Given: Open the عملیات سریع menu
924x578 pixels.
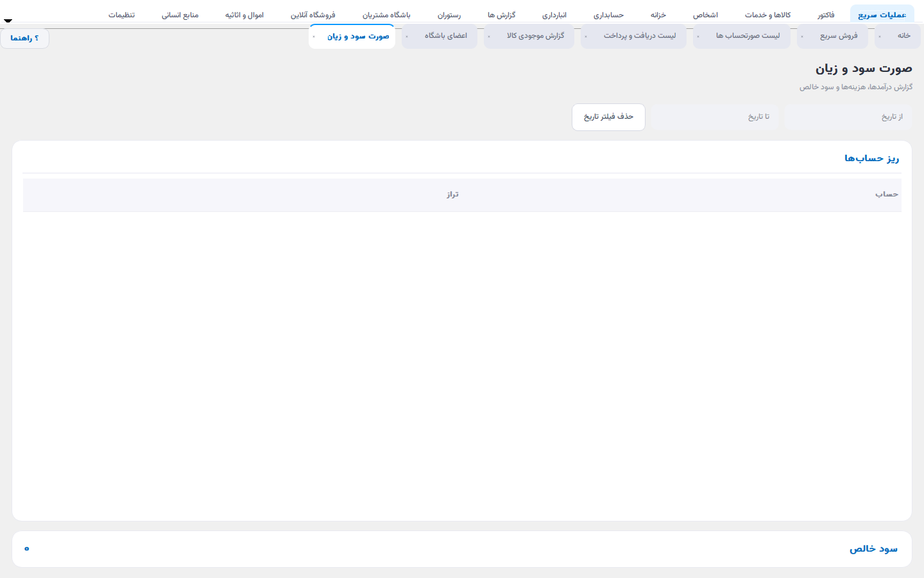Looking at the screenshot, I should [882, 15].
